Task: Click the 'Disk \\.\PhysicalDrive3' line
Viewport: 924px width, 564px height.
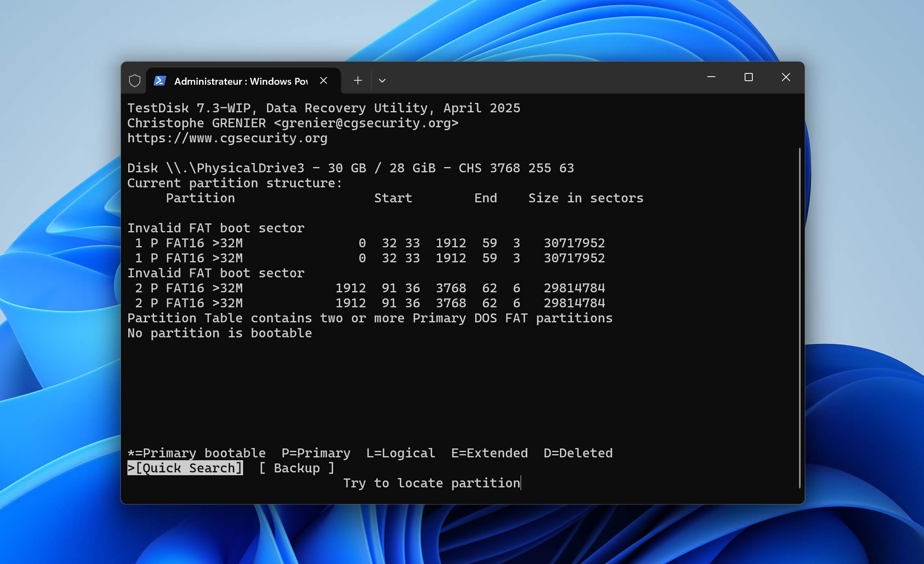Action: pyautogui.click(x=351, y=168)
